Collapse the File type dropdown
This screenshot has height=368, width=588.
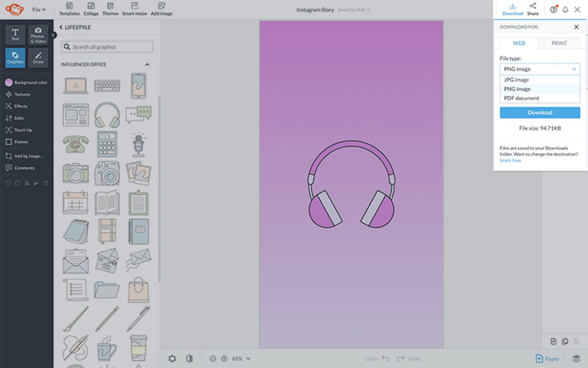574,69
